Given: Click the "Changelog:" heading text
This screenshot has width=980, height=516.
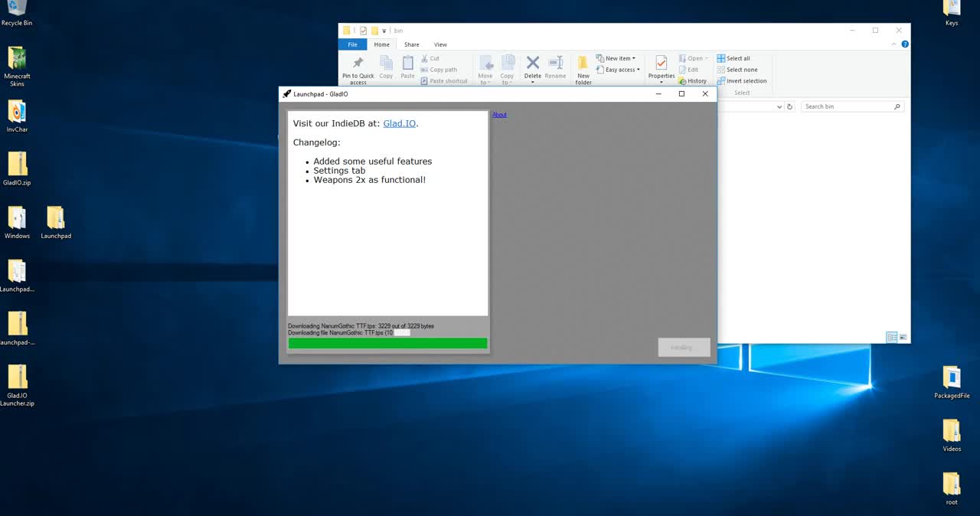Looking at the screenshot, I should tap(317, 142).
